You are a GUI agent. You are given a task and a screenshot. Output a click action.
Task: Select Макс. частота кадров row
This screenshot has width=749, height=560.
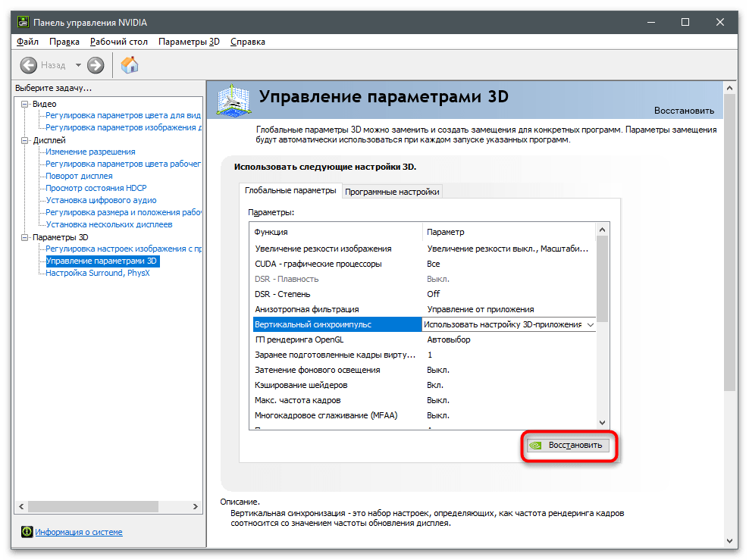coord(423,400)
